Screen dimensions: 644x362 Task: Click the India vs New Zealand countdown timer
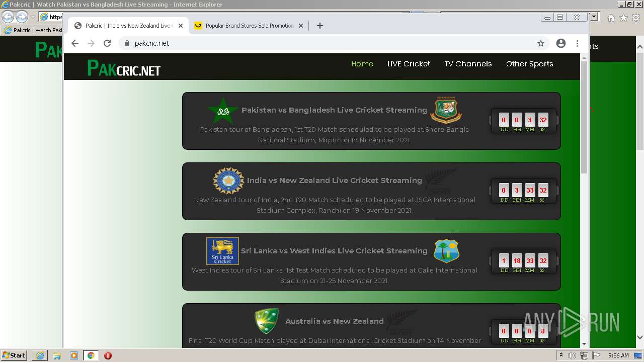(523, 191)
